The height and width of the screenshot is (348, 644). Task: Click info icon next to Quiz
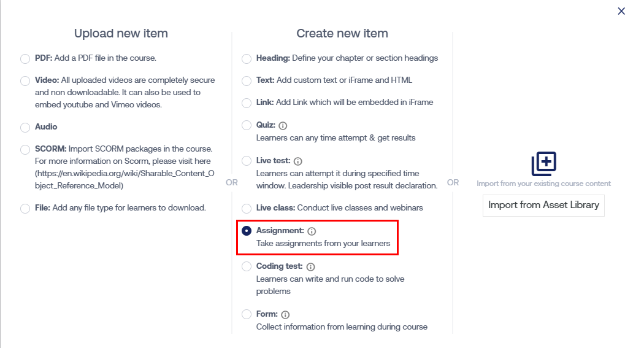[283, 125]
